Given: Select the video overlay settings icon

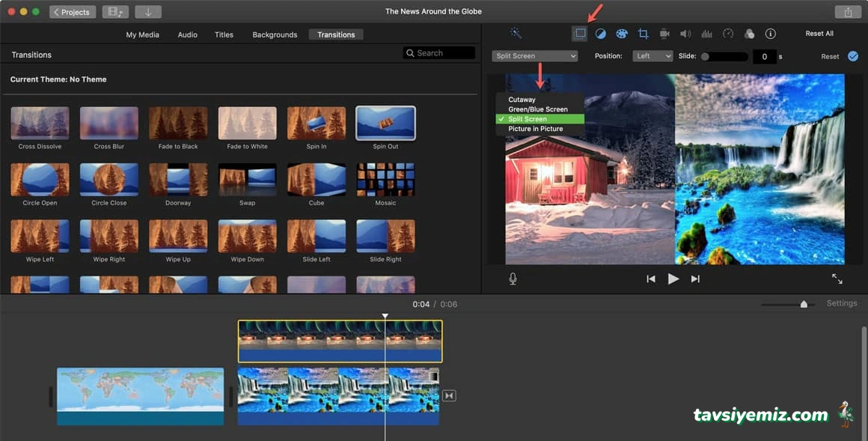Looking at the screenshot, I should tap(580, 34).
